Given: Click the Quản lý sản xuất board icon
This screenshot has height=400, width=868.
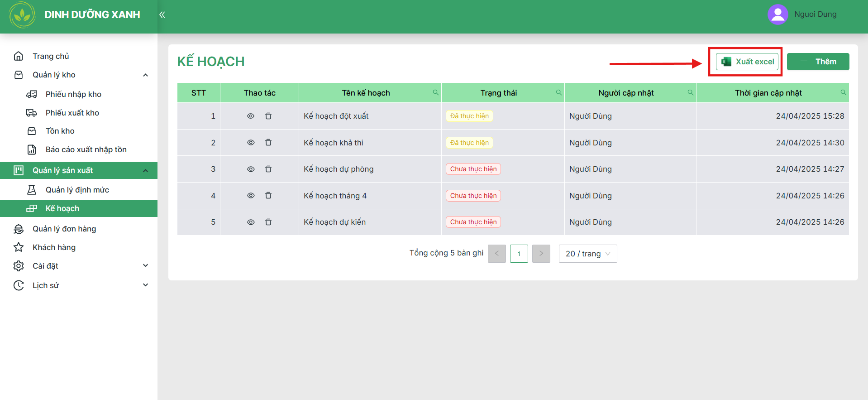Looking at the screenshot, I should point(19,170).
